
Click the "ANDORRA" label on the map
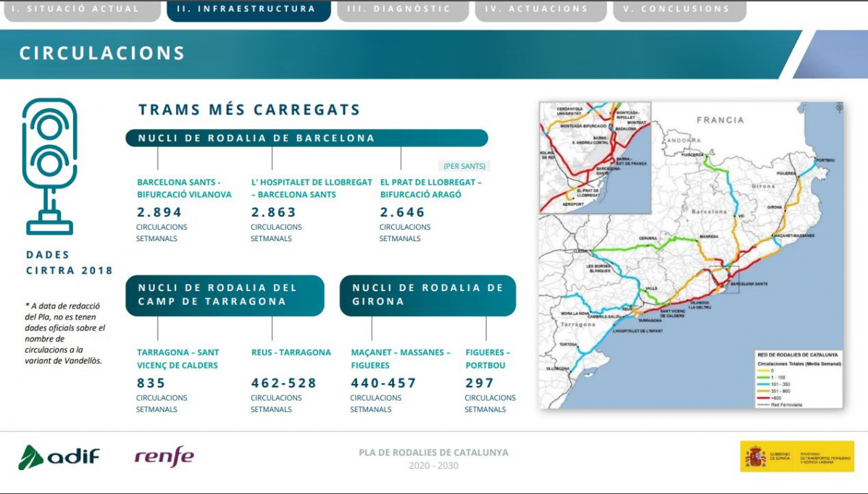pos(684,141)
